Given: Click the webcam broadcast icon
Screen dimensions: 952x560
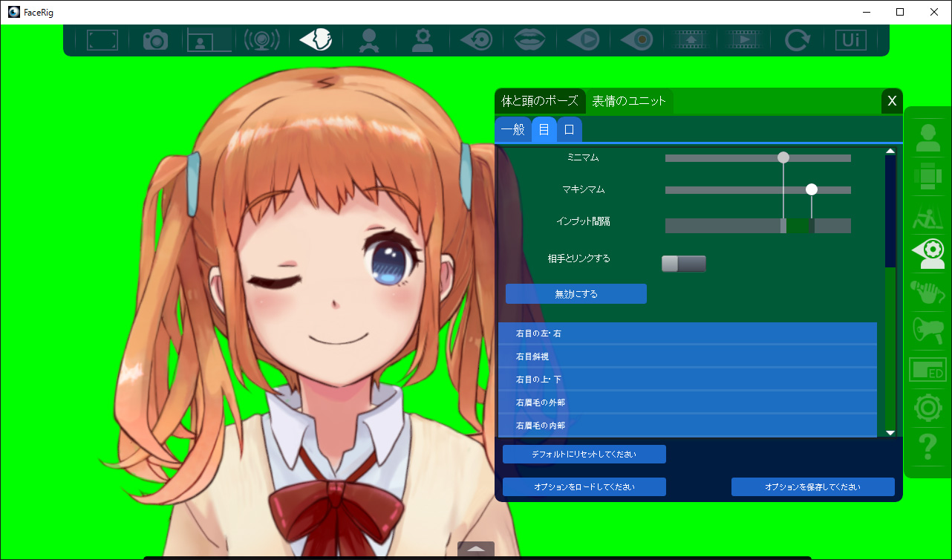Looking at the screenshot, I should tap(262, 39).
